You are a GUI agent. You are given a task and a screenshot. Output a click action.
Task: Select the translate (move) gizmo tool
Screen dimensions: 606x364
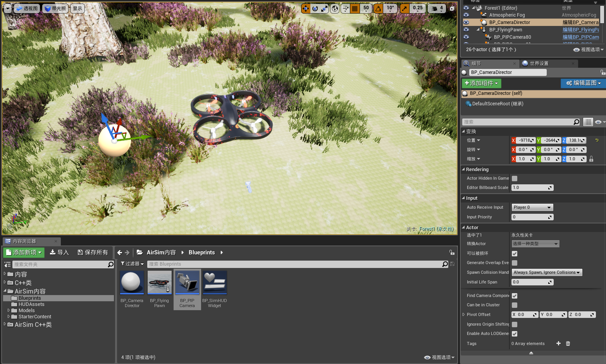pyautogui.click(x=306, y=8)
